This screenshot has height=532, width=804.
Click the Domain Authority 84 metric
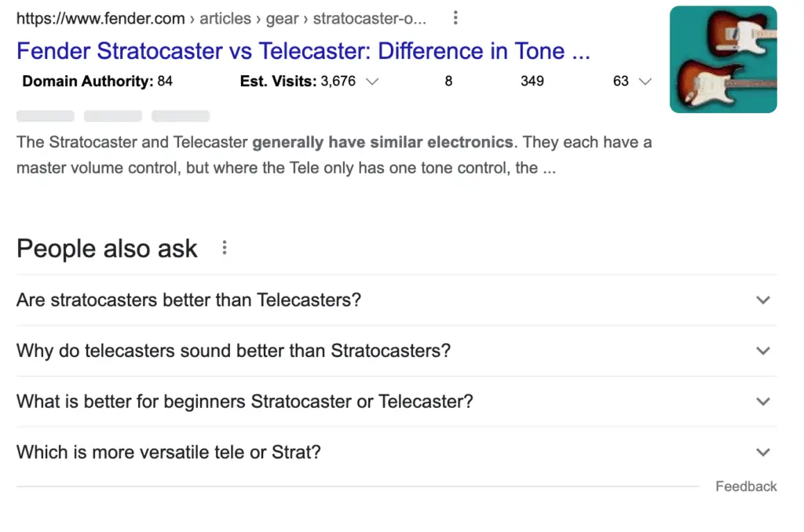pyautogui.click(x=97, y=81)
